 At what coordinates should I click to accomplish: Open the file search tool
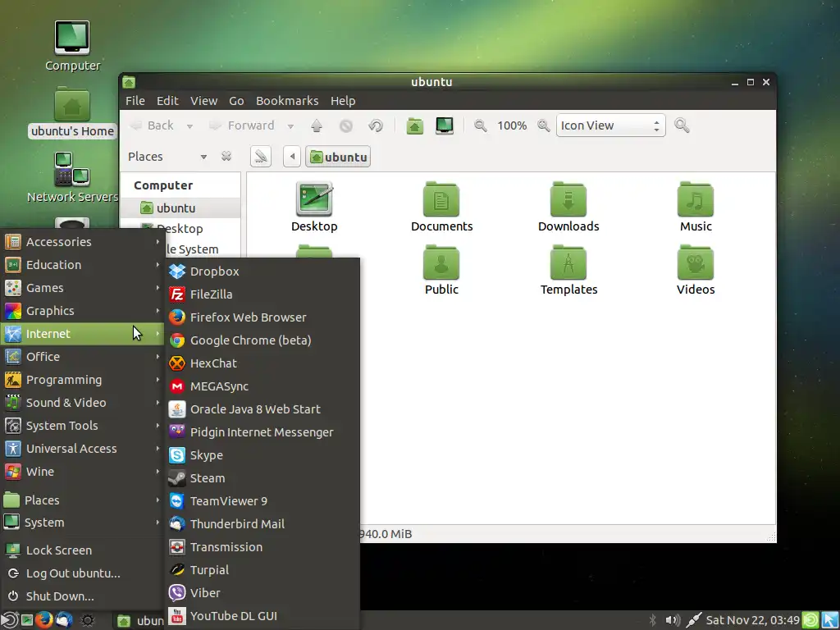pyautogui.click(x=682, y=126)
